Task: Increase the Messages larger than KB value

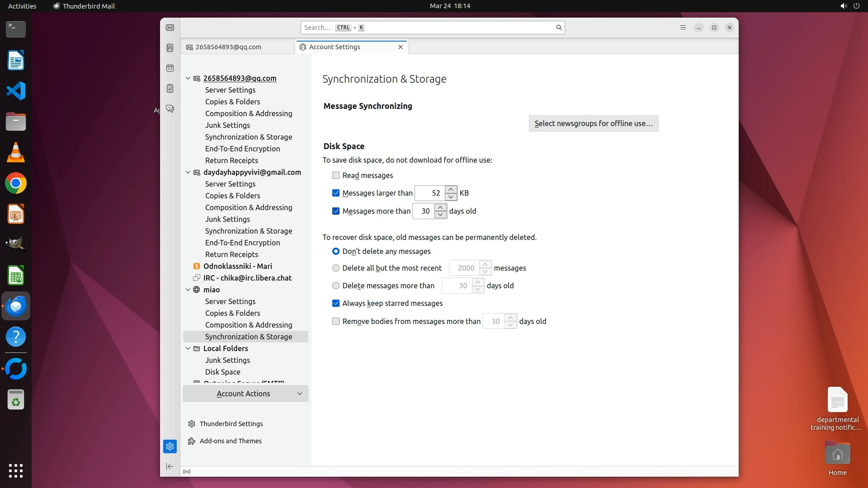Action: pos(451,189)
